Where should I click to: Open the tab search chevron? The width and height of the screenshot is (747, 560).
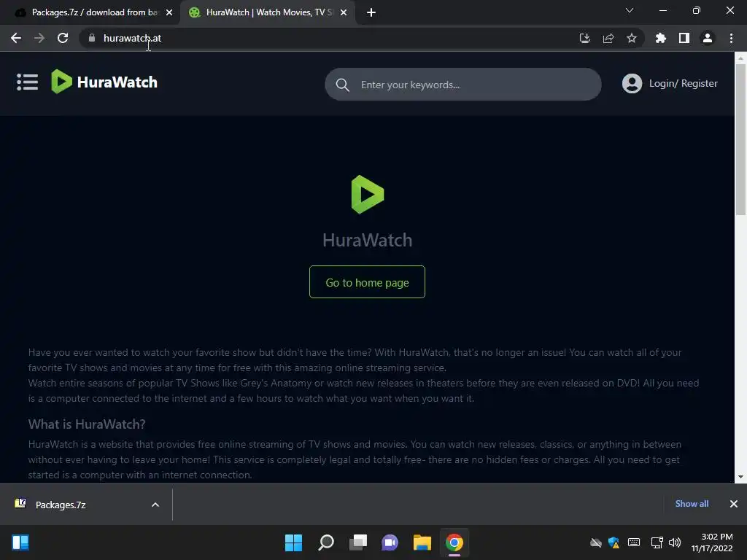coord(630,10)
